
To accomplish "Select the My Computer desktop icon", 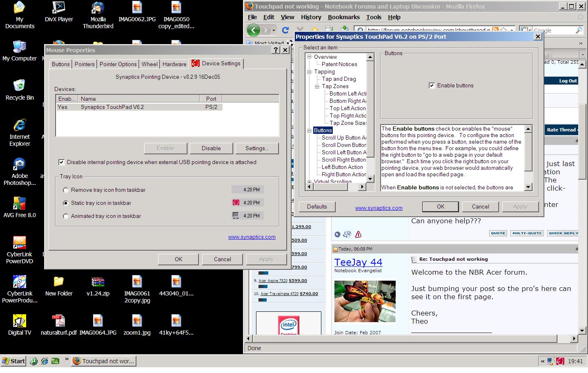I will (x=19, y=51).
